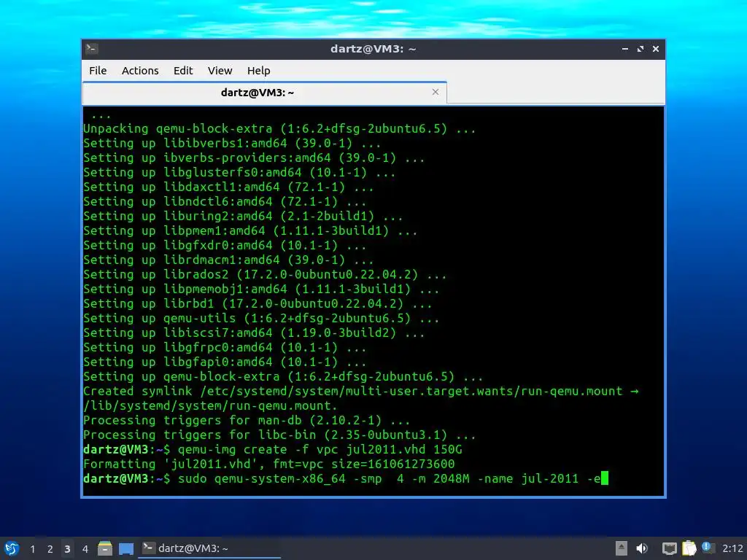747x560 pixels.
Task: Click the 'Unpacking qemu-block-extra' line
Action: 279,128
